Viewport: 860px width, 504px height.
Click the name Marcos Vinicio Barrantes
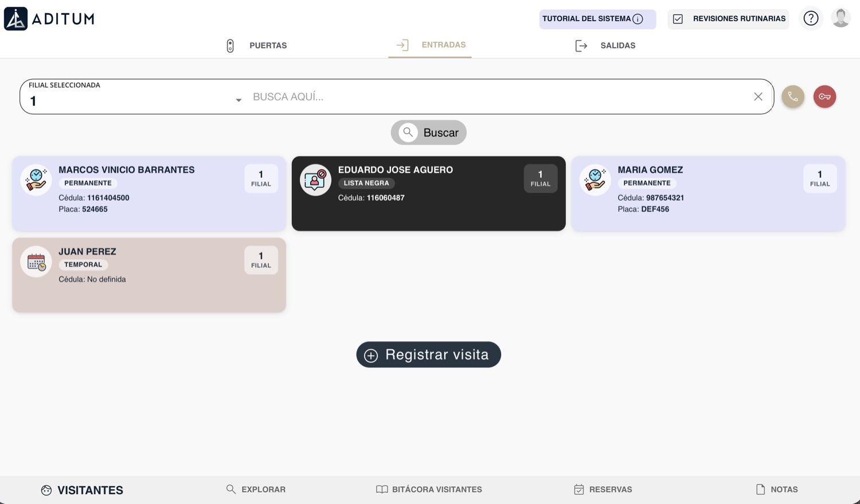coord(127,170)
